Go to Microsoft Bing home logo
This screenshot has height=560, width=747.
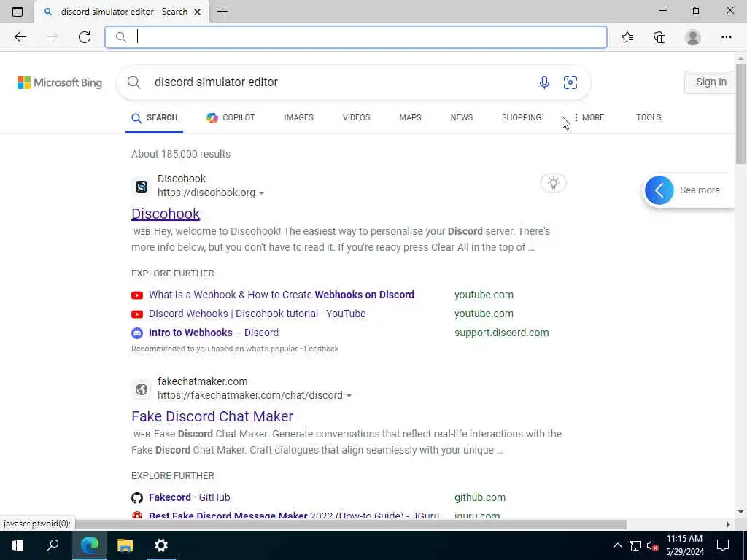pyautogui.click(x=60, y=82)
